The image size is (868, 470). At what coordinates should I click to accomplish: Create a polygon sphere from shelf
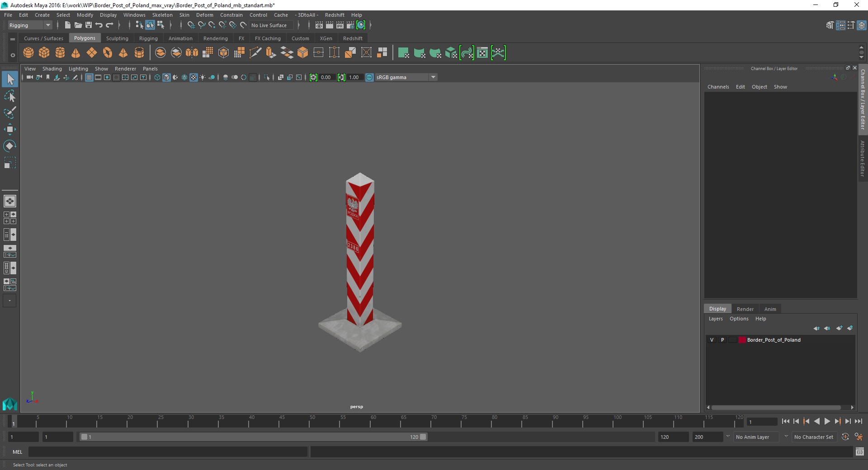(x=28, y=53)
